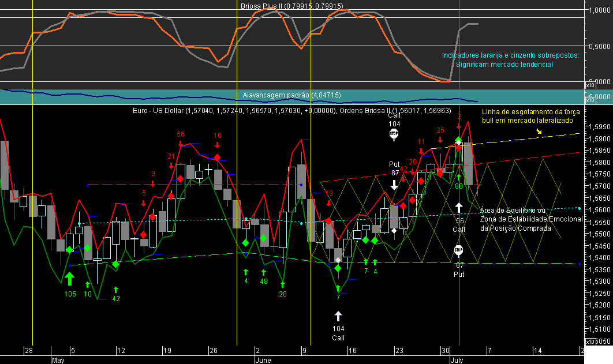The image size is (613, 364).
Task: Click the 104 Call label at chart bottom
Action: coord(338,333)
